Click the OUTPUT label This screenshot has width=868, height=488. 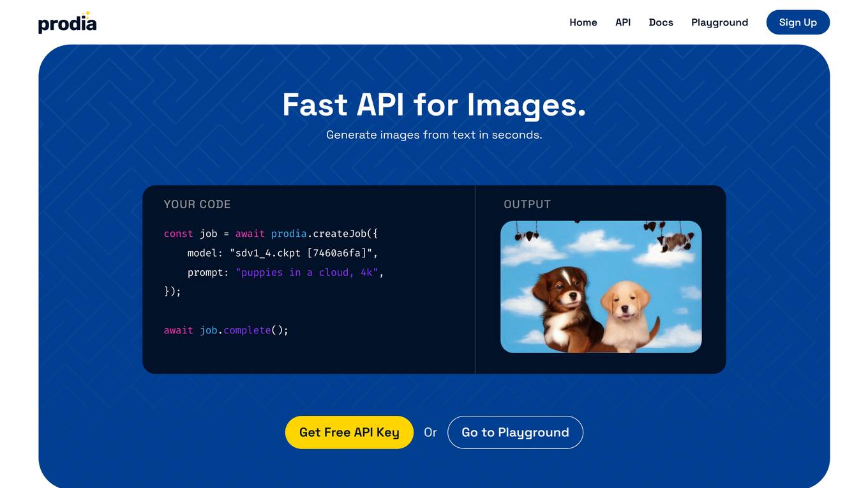tap(527, 204)
